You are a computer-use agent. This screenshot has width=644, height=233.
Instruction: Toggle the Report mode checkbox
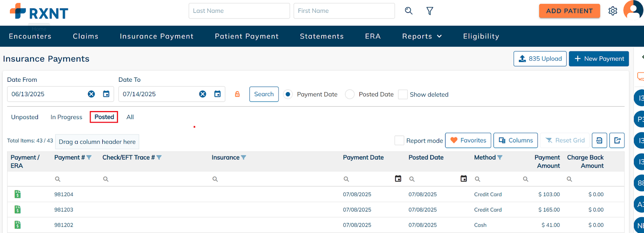pyautogui.click(x=399, y=140)
